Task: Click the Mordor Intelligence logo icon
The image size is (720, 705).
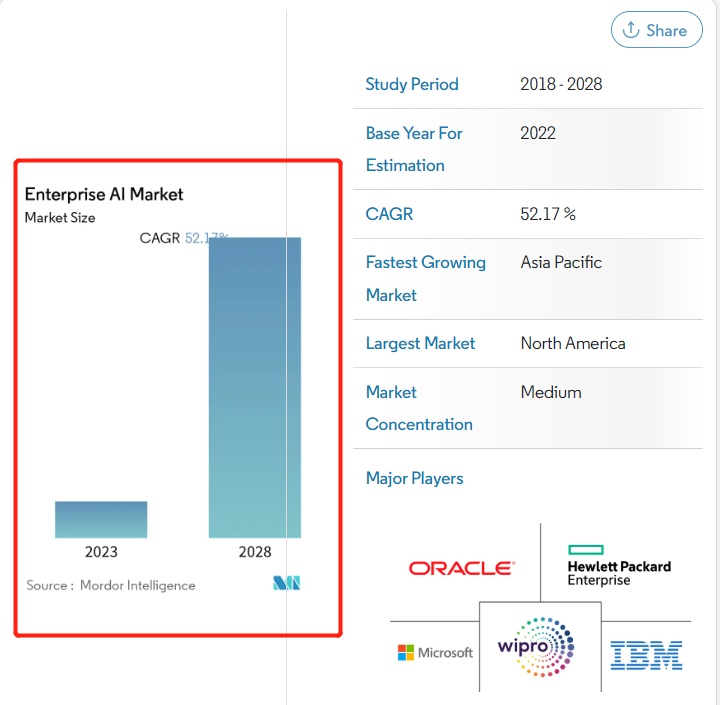Action: point(287,583)
